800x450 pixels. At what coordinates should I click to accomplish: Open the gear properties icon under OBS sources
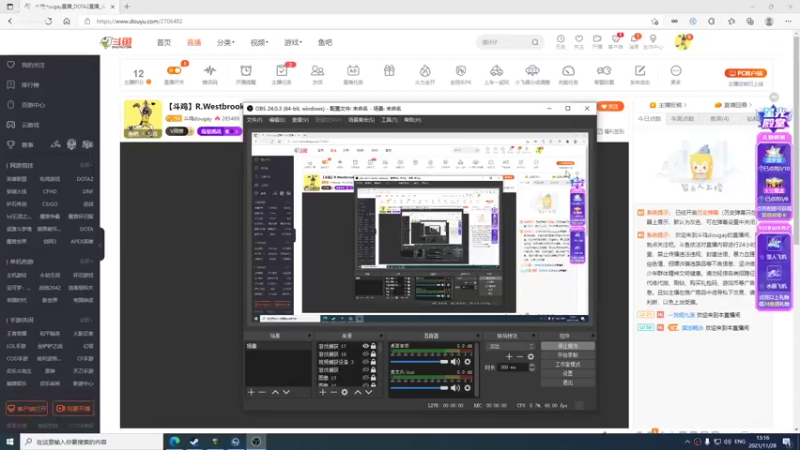(x=345, y=392)
